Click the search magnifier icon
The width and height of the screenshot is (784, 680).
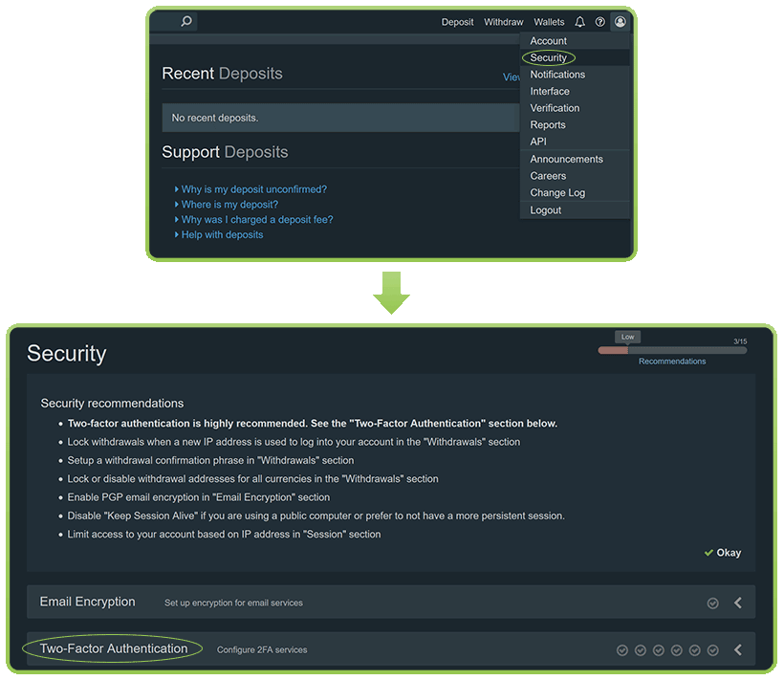coord(186,21)
